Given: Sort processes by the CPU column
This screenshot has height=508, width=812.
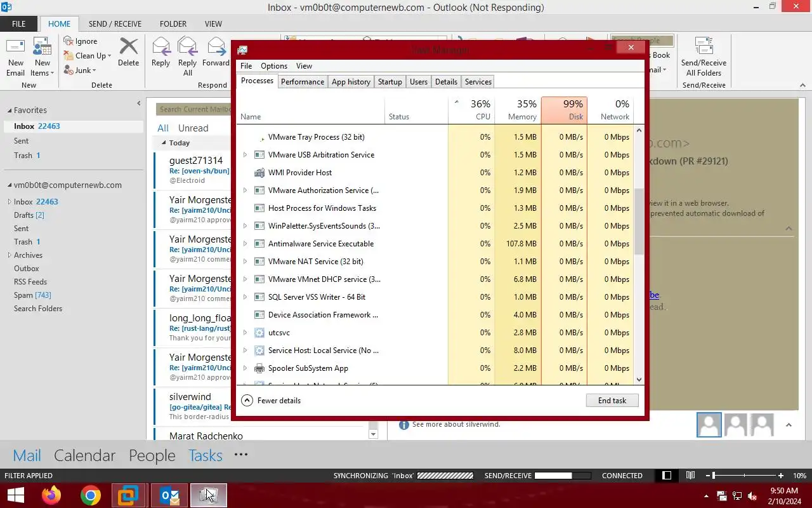Looking at the screenshot, I should (471, 110).
